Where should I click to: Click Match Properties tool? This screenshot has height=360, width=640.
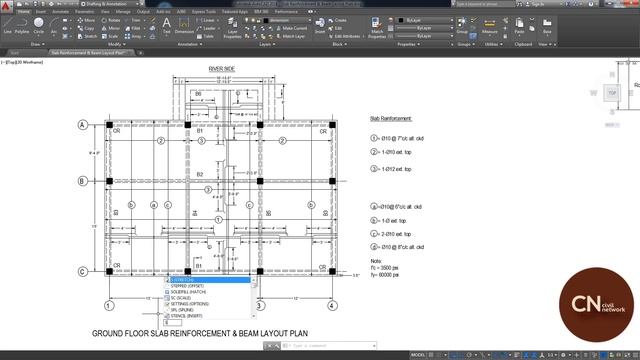(376, 28)
